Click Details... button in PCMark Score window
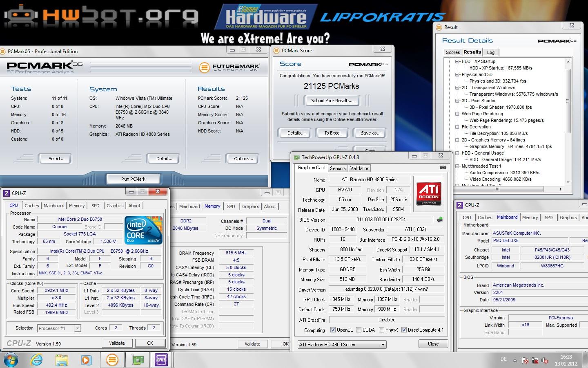The height and width of the screenshot is (368, 588). (x=296, y=133)
